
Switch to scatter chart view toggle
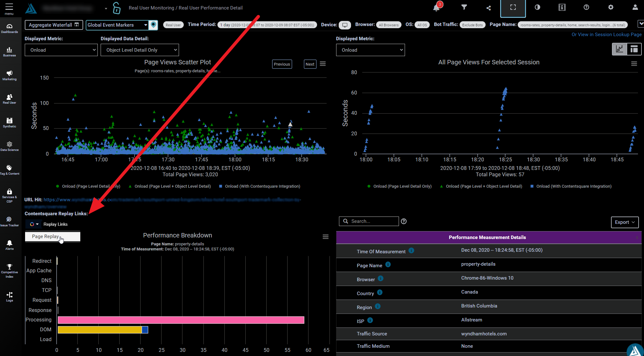point(619,49)
